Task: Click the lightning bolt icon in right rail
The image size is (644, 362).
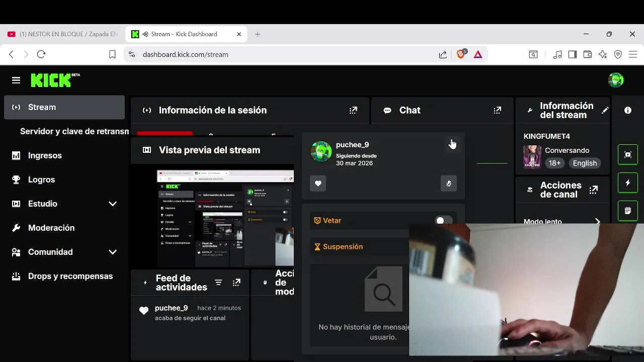Action: click(628, 183)
